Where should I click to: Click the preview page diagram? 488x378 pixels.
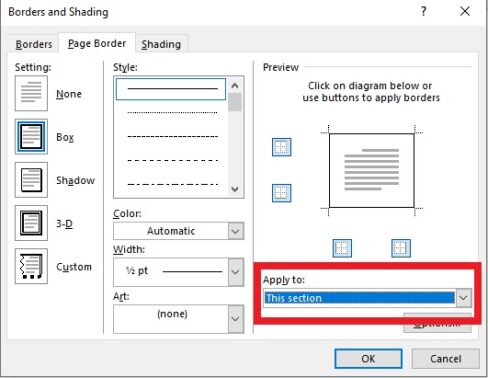pyautogui.click(x=372, y=170)
